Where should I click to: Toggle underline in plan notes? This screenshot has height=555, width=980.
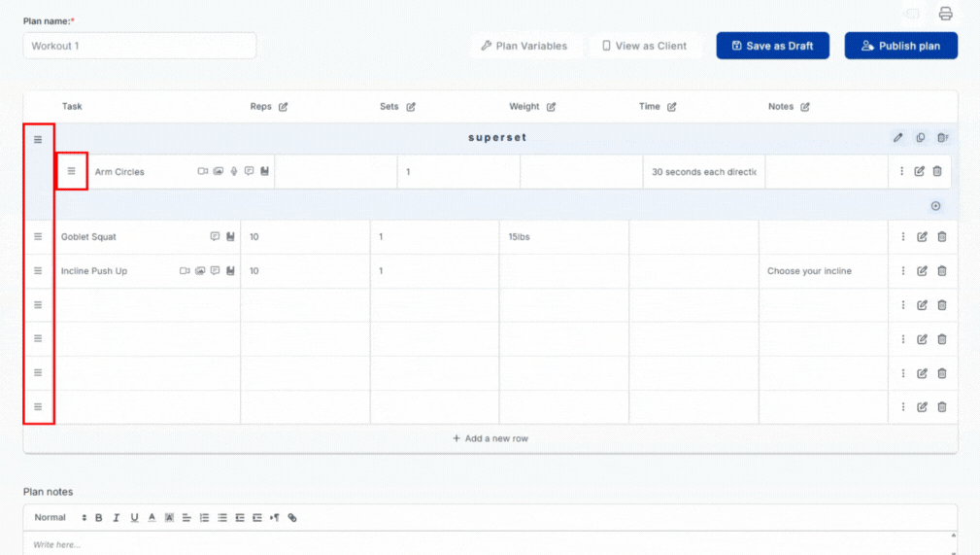pyautogui.click(x=134, y=517)
